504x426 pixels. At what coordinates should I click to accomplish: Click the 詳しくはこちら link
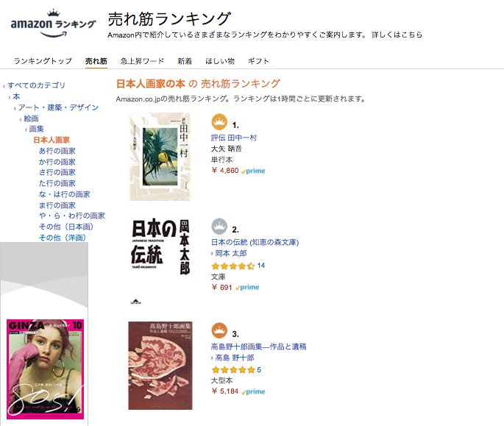click(x=397, y=35)
